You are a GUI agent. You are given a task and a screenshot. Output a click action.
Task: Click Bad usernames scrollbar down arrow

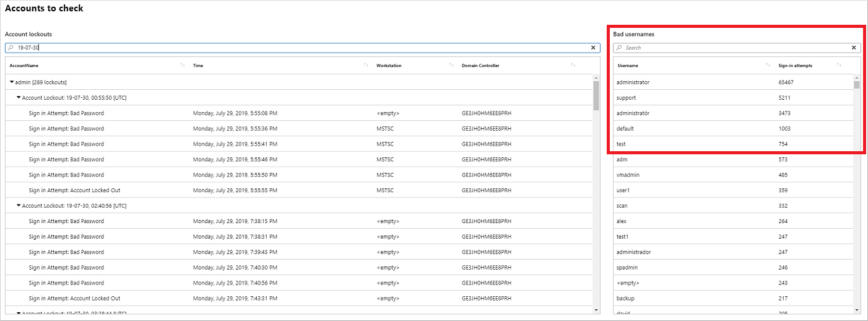pos(857,309)
